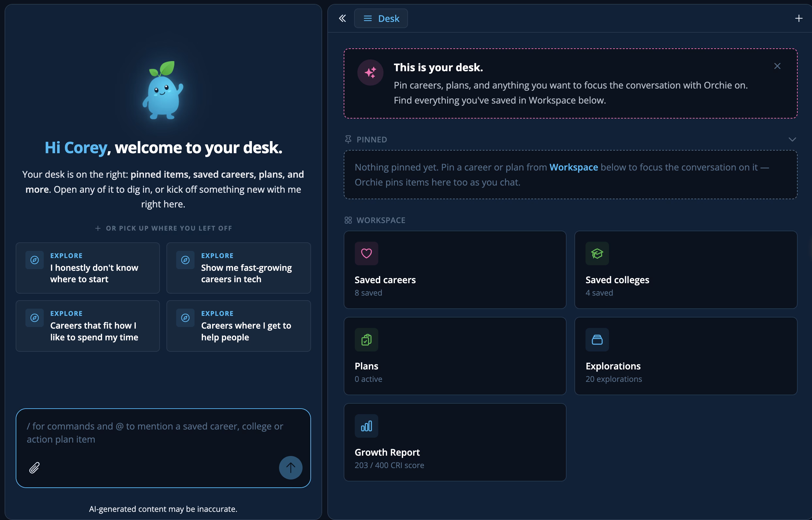
Task: Collapse panel with double chevron icon
Action: pyautogui.click(x=342, y=18)
